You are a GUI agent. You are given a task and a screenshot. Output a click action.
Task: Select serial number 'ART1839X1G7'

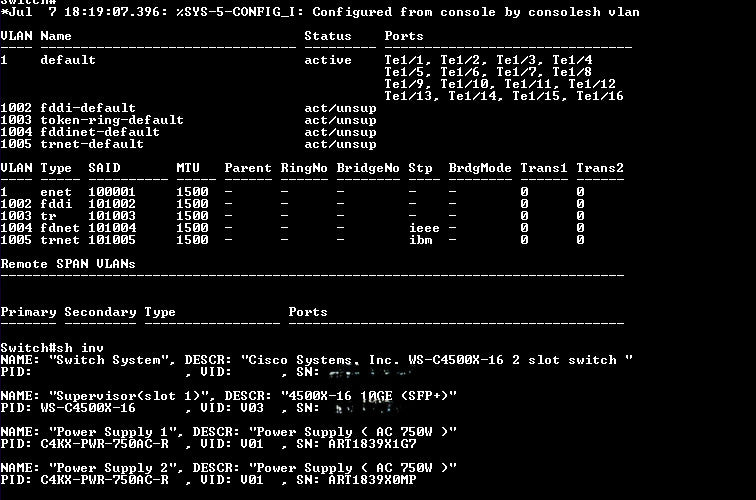click(x=372, y=444)
